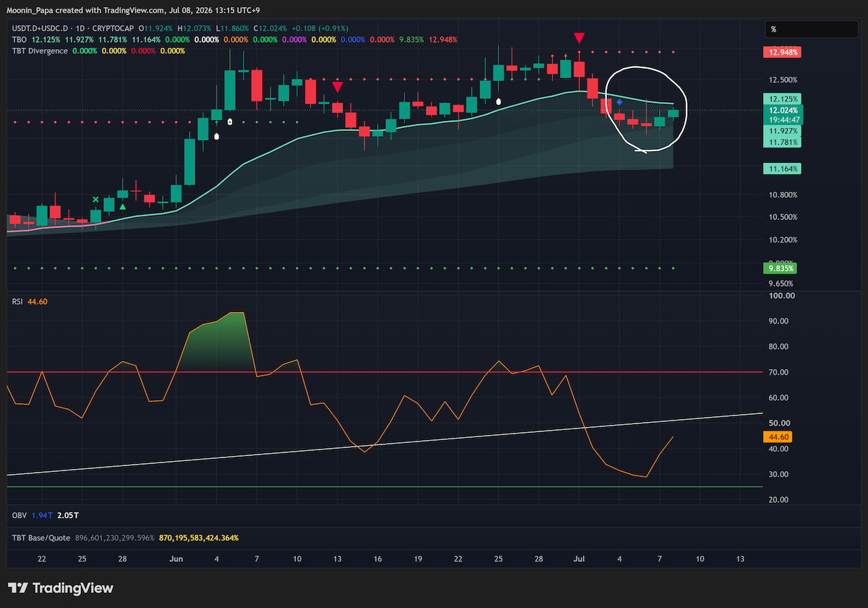Click the white hand-drawn circle annotation
Image resolution: width=868 pixels, height=608 pixels.
point(644,109)
